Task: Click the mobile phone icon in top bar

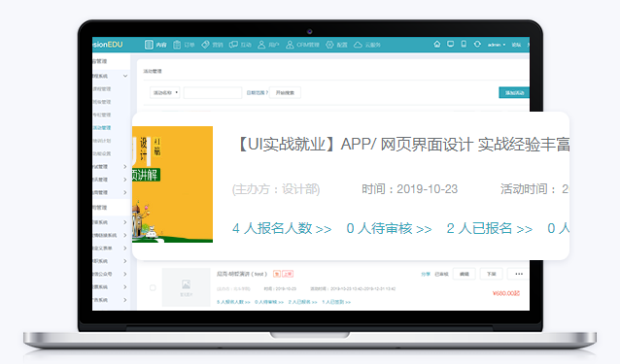Action: (x=464, y=44)
